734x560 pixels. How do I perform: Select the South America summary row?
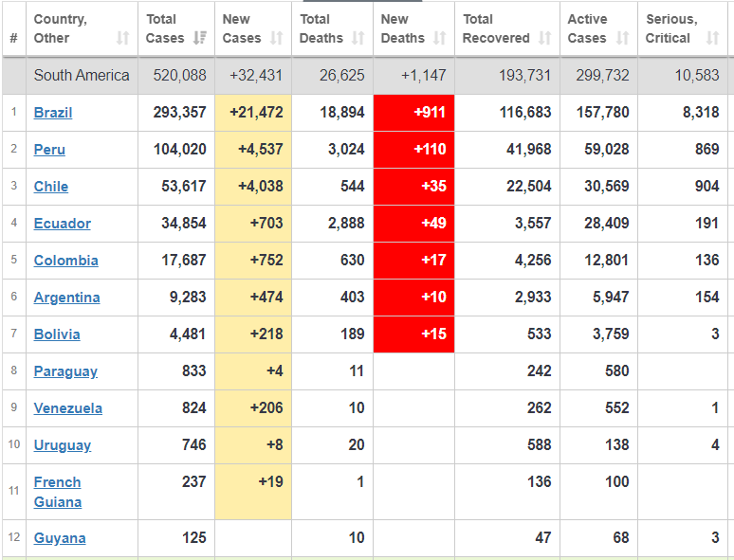tap(367, 75)
